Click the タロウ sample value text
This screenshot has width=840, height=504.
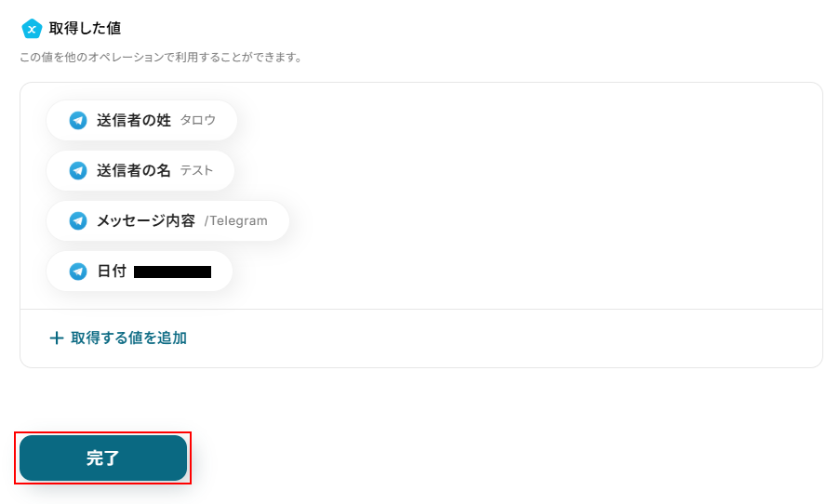[198, 120]
